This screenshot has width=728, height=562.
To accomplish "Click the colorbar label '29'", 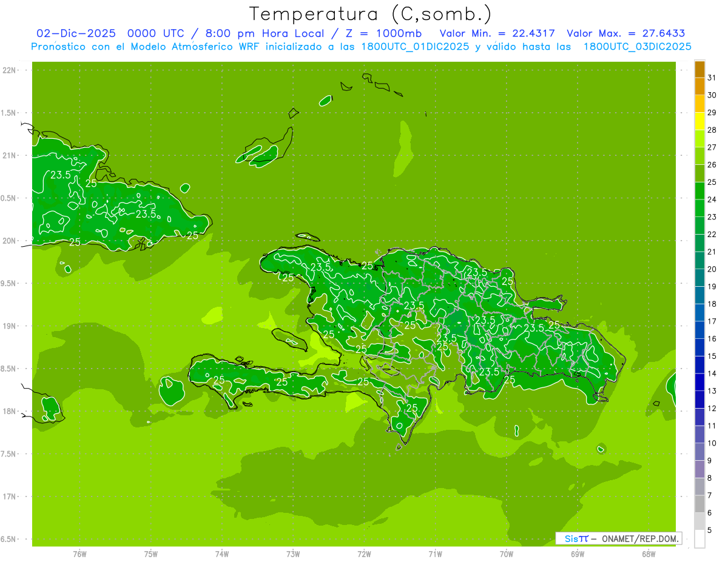I will 712,113.
